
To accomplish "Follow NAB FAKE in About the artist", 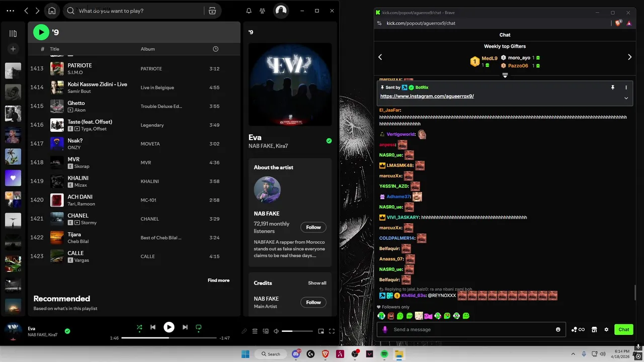I will pos(313,227).
